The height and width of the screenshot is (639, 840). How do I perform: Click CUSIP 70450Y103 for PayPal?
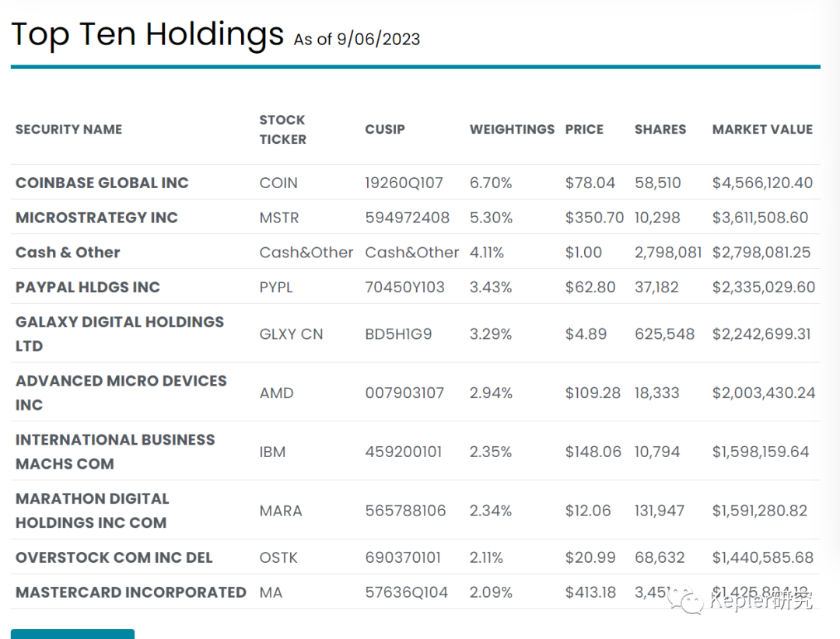click(x=405, y=288)
